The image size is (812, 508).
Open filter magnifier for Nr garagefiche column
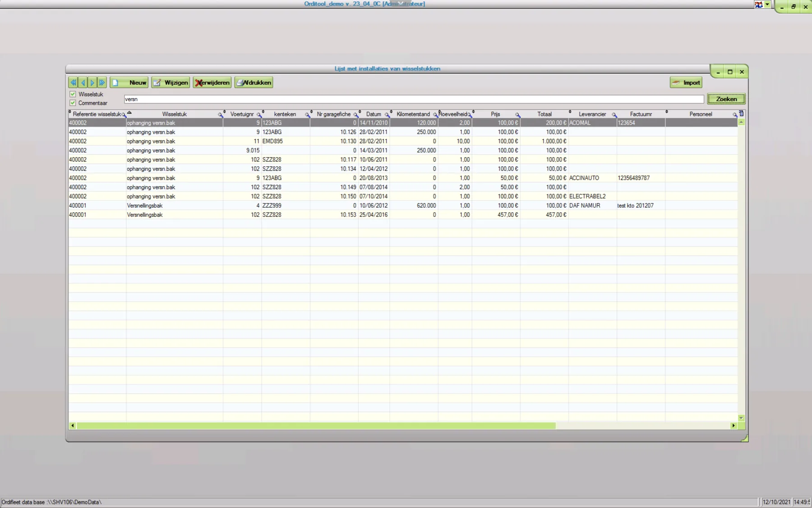coord(356,115)
